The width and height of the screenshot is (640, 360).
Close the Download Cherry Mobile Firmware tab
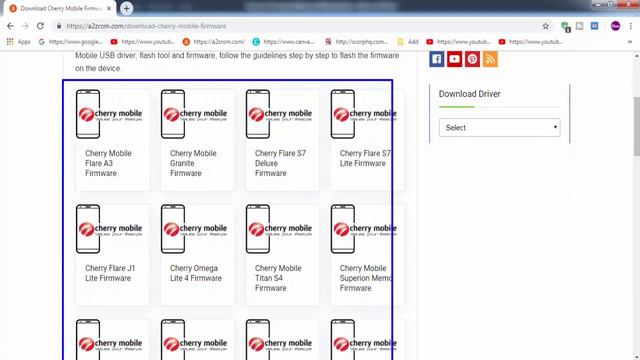(109, 8)
